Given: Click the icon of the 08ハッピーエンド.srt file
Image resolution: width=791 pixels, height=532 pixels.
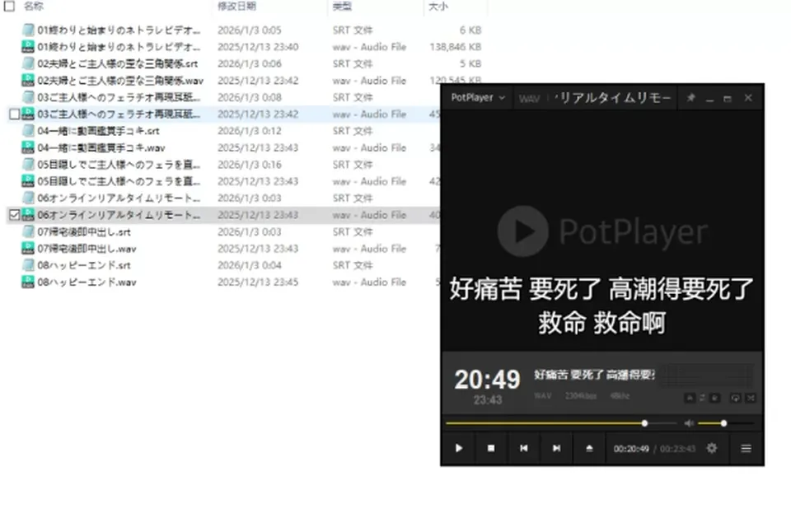Looking at the screenshot, I should point(28,265).
